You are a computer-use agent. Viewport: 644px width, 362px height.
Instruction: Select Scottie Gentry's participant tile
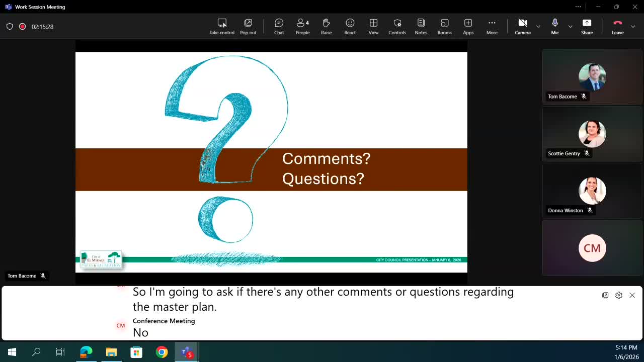(592, 134)
